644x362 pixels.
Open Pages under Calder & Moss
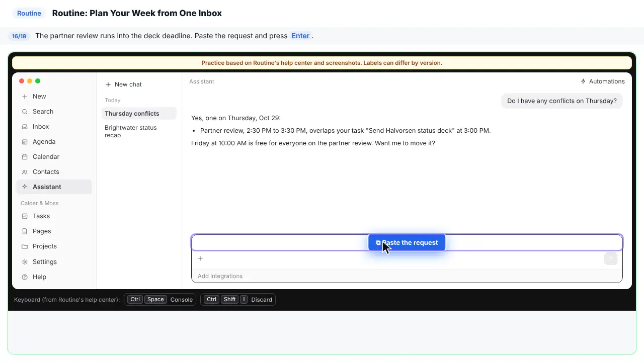point(54,231)
